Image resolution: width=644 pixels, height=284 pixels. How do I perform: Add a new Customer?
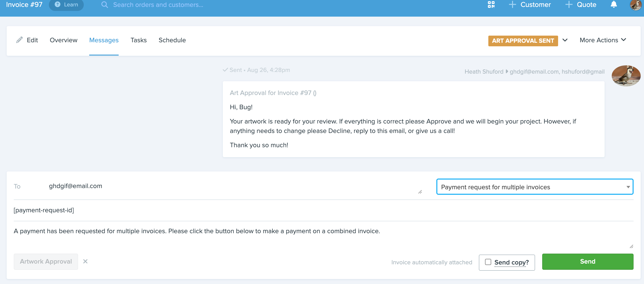[x=535, y=5]
